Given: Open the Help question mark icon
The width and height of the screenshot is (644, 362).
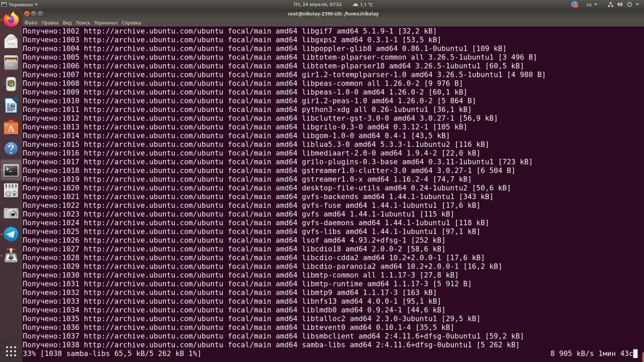Looking at the screenshot, I should tap(11, 149).
